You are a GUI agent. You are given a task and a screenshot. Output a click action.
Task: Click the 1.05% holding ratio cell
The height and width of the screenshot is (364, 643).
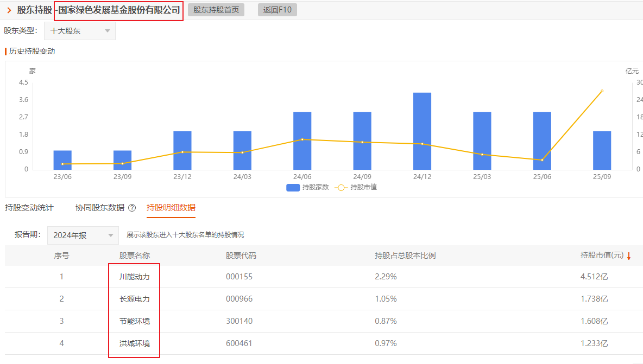pos(386,299)
